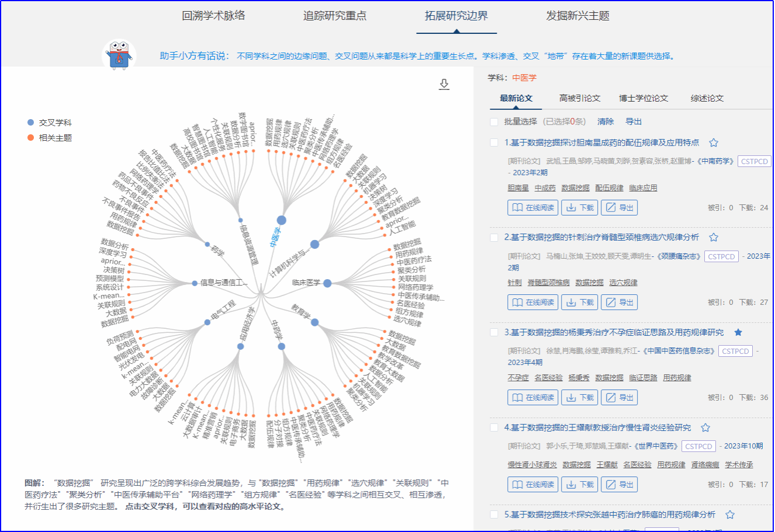Click the 清除 link to clear selection
The height and width of the screenshot is (532, 775).
(x=605, y=121)
